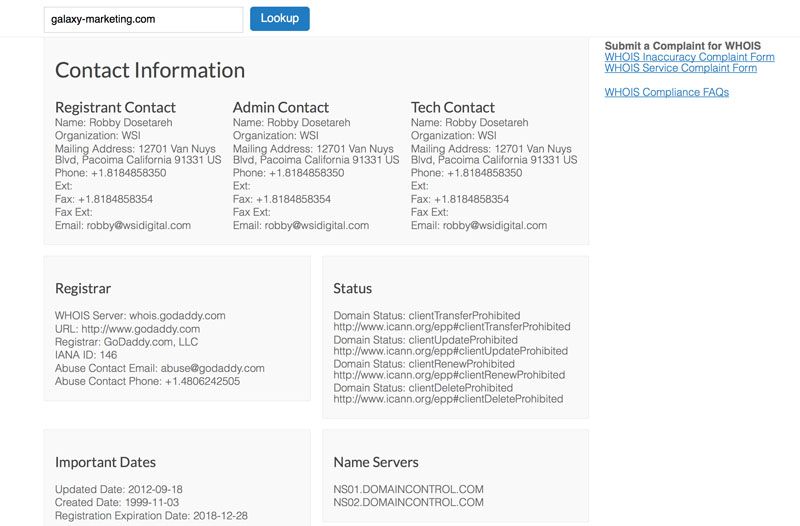Click the Admin Contact name Robby Dosetareh
The width and height of the screenshot is (800, 526).
point(309,123)
